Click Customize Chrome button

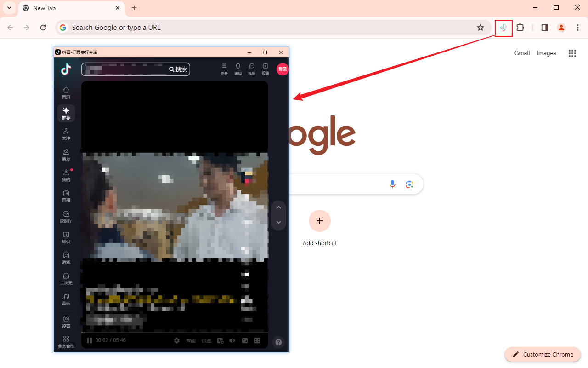click(543, 354)
